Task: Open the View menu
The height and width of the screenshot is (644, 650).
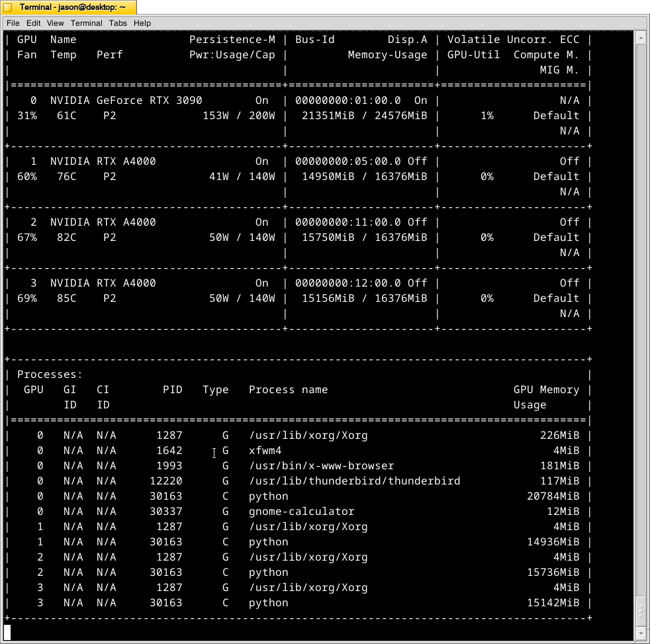Action: pyautogui.click(x=55, y=23)
